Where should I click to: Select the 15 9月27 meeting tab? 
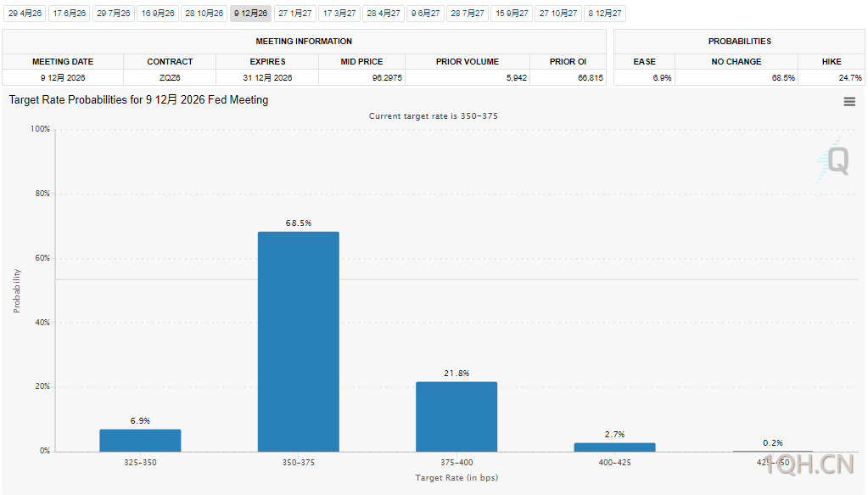512,14
